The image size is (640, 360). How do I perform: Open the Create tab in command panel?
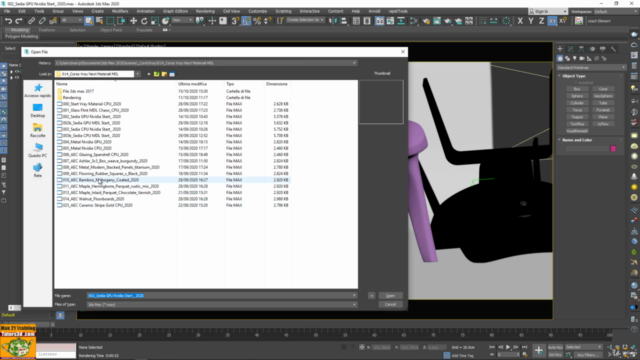pos(560,49)
